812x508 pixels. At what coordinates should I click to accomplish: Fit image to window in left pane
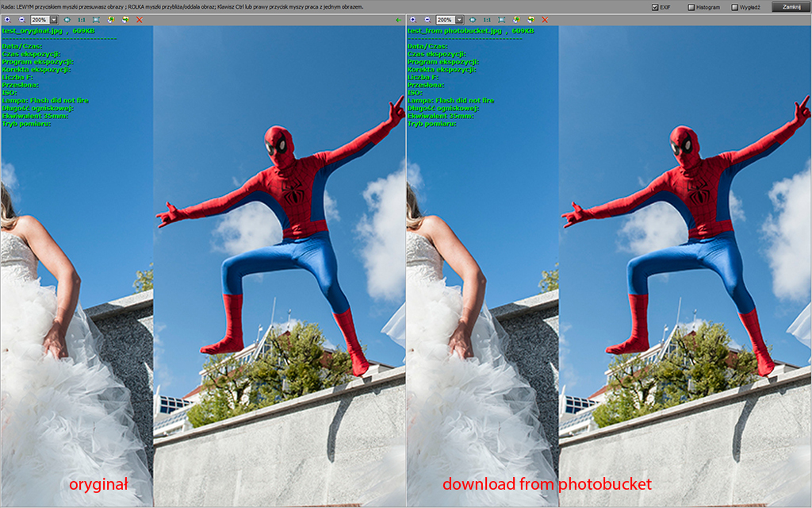point(96,20)
